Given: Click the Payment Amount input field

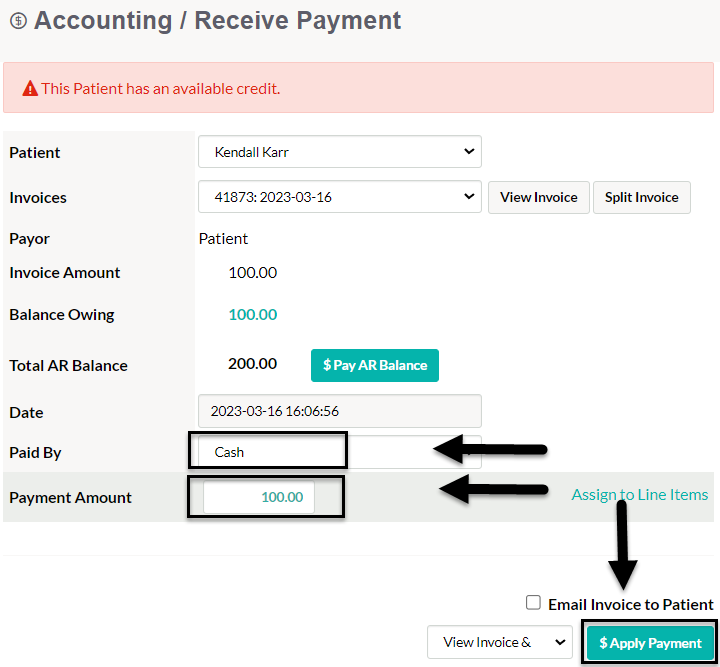Looking at the screenshot, I should coord(259,497).
